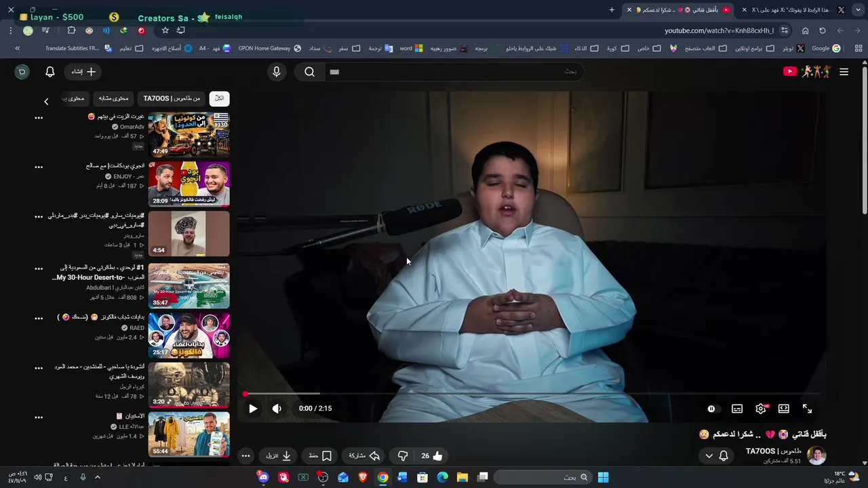Open options for the 55:44 video
868x488 pixels.
coord(39,417)
